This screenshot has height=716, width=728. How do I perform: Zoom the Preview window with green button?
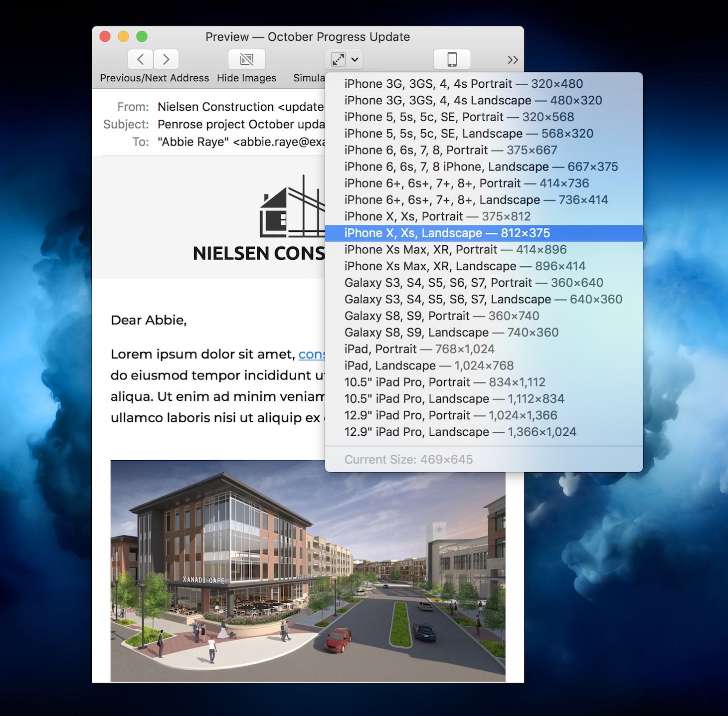142,36
